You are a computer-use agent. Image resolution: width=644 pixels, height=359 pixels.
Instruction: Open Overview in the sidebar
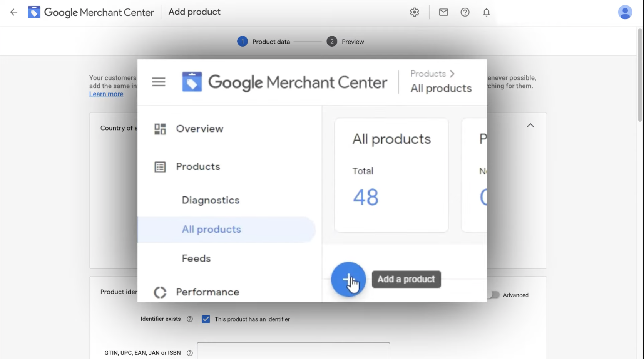pyautogui.click(x=199, y=129)
